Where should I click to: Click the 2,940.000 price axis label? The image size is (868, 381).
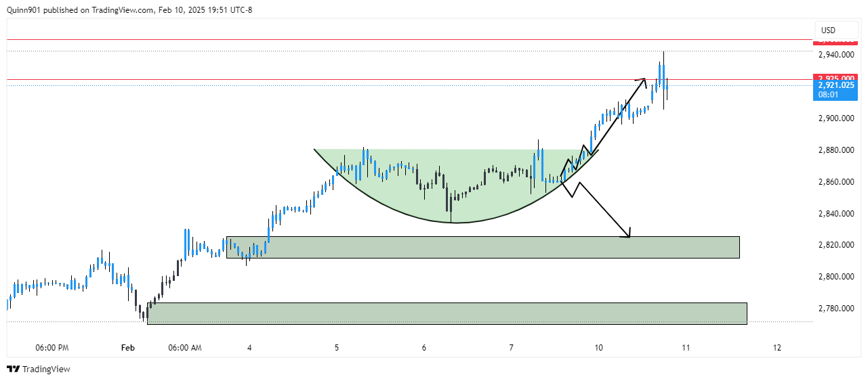[835, 55]
